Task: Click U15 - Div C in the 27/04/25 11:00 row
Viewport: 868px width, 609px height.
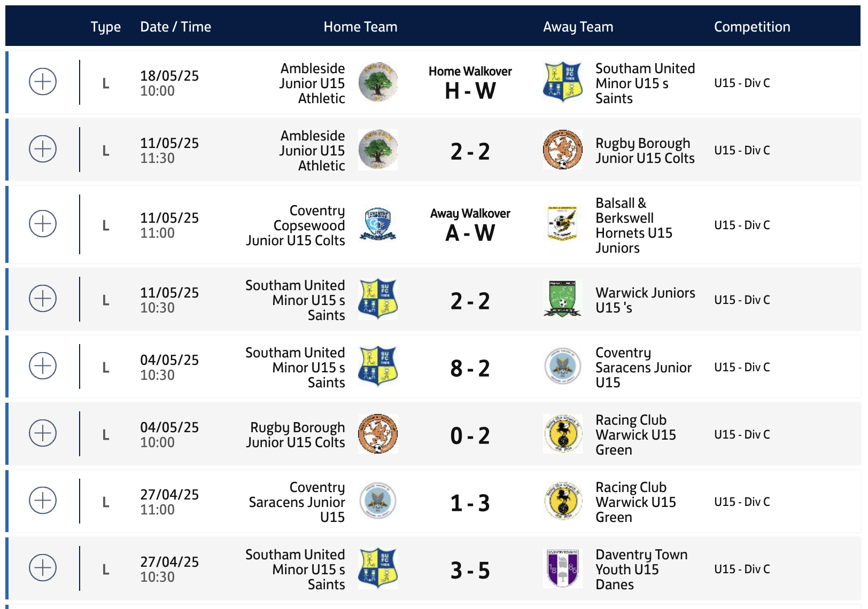Action: coord(742,502)
